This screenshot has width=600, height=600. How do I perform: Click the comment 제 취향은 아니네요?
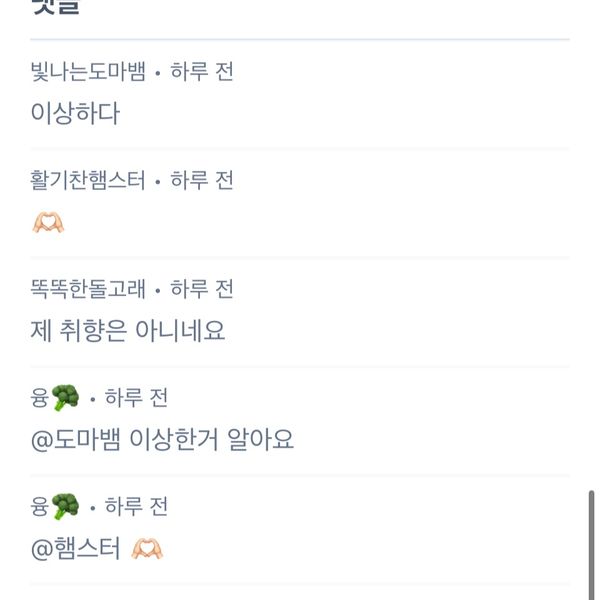pos(128,331)
